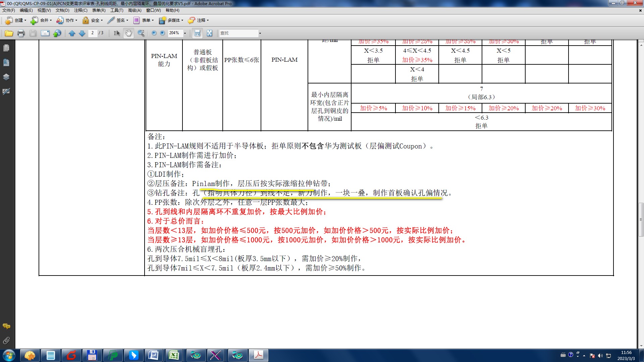Click the Open file folder icon
The height and width of the screenshot is (362, 644).
9,33
